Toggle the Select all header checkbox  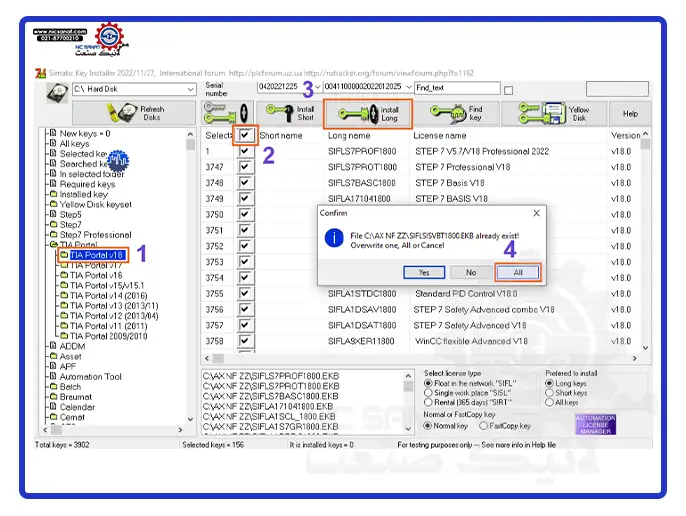pyautogui.click(x=245, y=135)
